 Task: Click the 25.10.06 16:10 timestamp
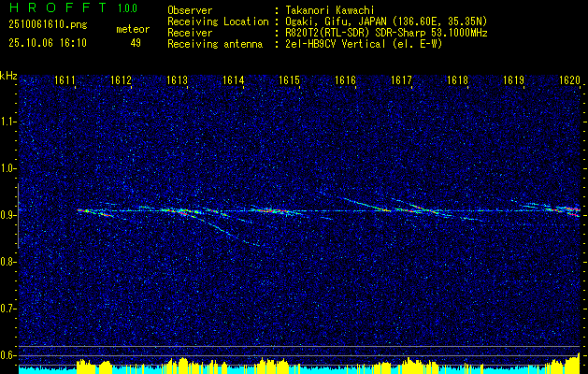(x=47, y=43)
